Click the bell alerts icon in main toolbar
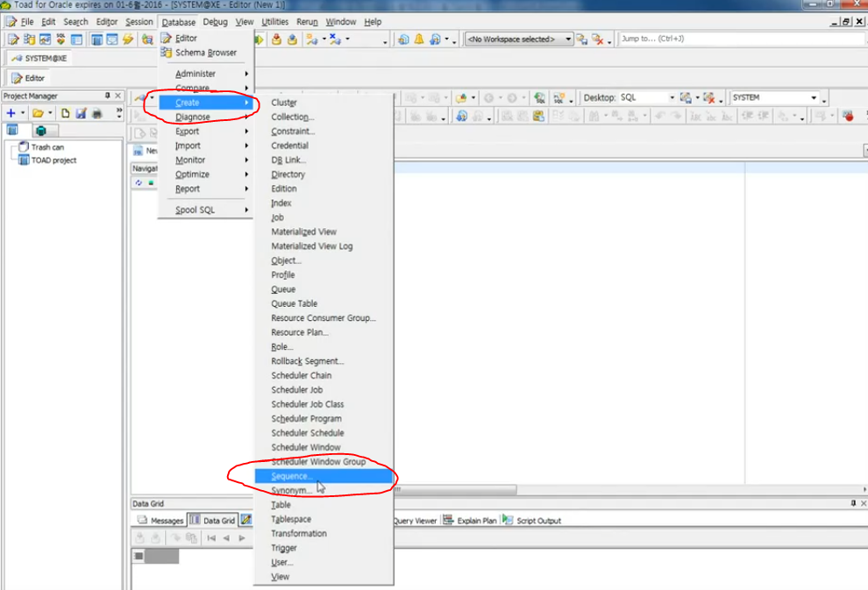 (x=419, y=39)
